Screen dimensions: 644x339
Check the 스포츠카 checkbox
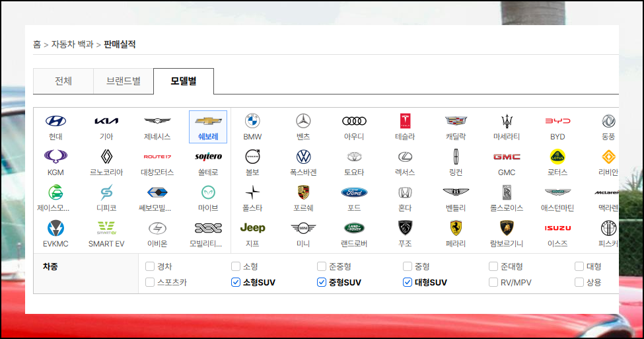pyautogui.click(x=150, y=282)
